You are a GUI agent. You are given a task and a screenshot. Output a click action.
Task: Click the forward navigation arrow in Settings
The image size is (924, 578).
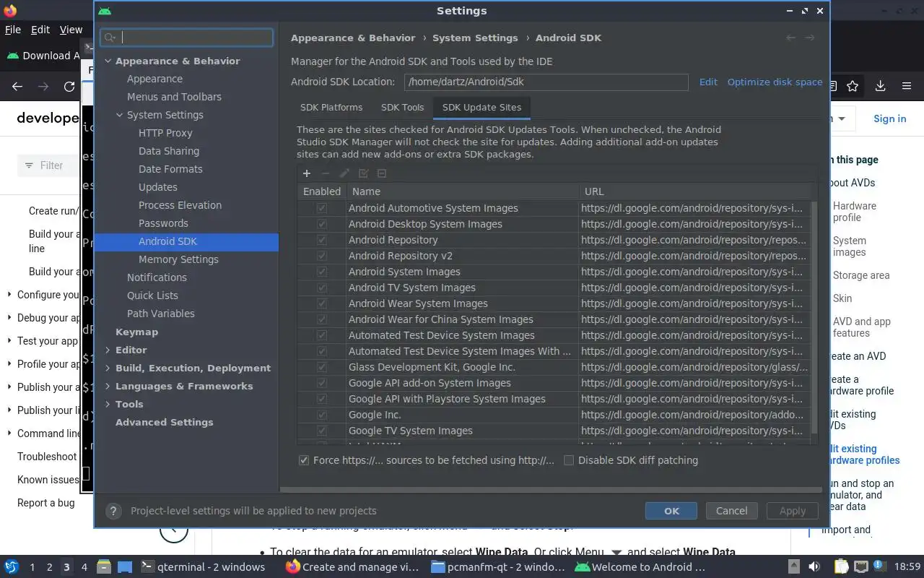pos(810,38)
